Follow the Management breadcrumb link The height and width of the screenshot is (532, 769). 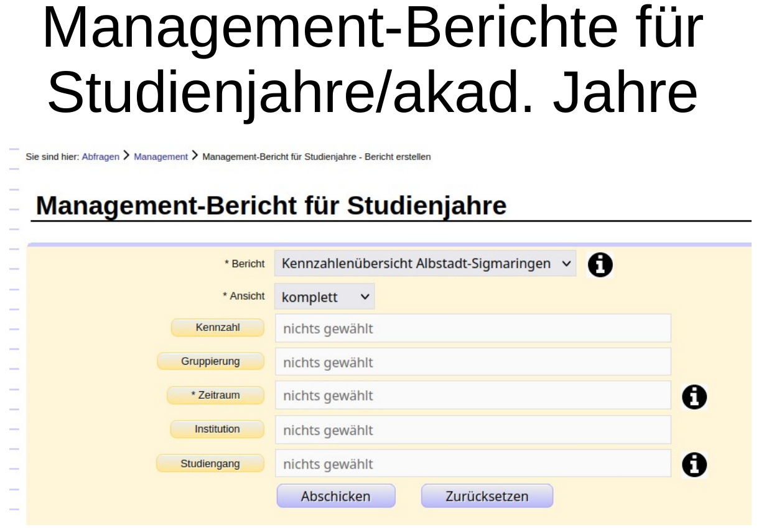point(161,157)
